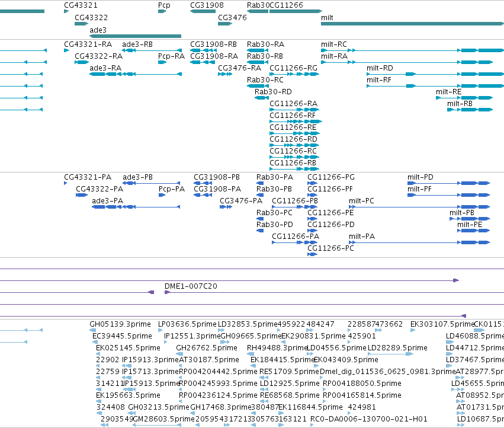Open the Pcp-RA transcript label
This screenshot has width=504, height=428.
click(171, 56)
